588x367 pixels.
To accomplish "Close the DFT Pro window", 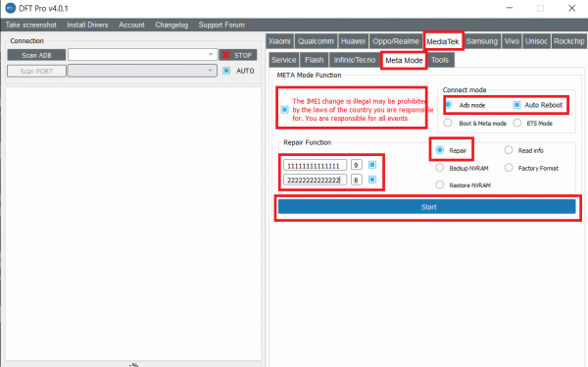I will click(x=571, y=8).
